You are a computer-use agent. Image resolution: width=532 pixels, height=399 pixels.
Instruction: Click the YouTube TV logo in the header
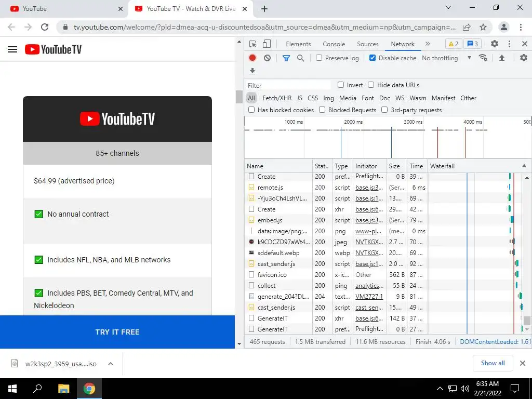[x=54, y=49]
